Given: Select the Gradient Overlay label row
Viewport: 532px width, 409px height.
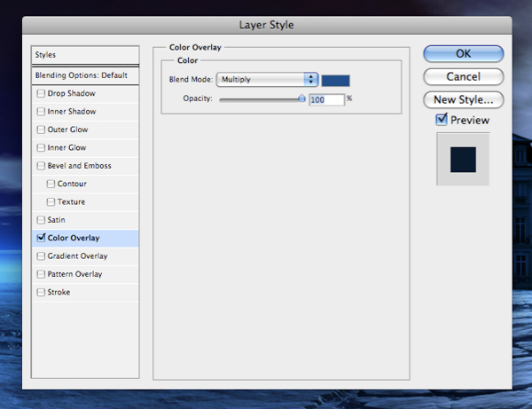Looking at the screenshot, I should coord(85,256).
